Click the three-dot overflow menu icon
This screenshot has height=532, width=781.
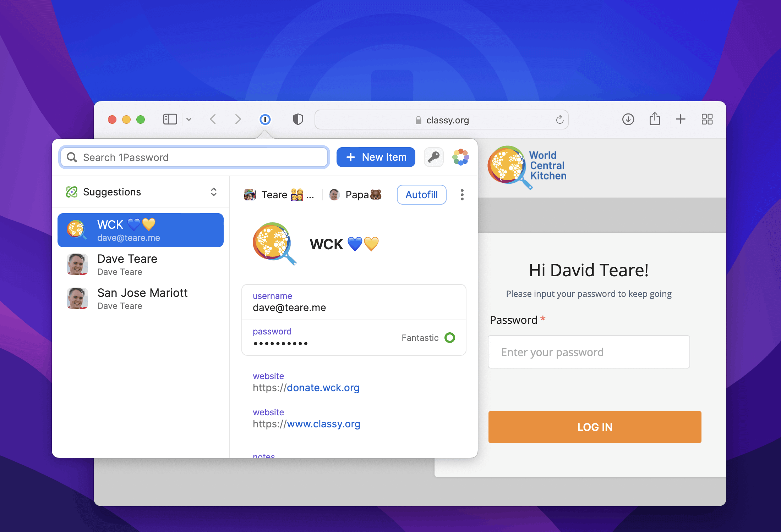tap(462, 194)
